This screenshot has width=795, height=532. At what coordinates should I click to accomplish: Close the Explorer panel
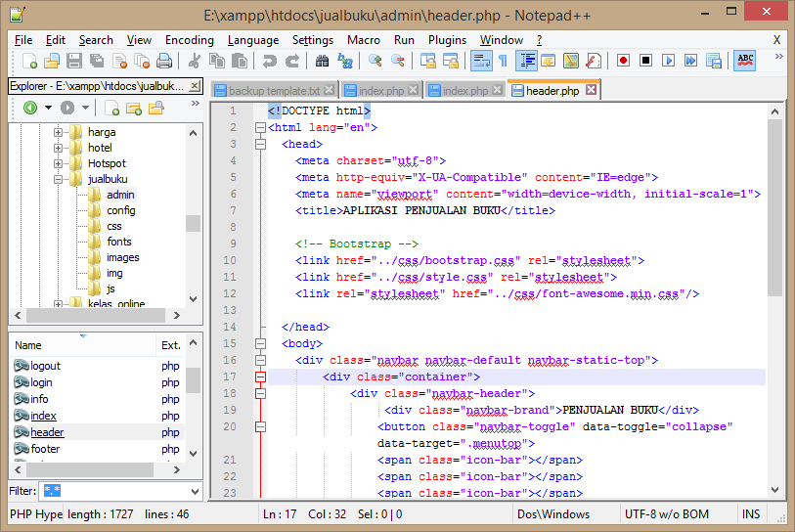195,86
